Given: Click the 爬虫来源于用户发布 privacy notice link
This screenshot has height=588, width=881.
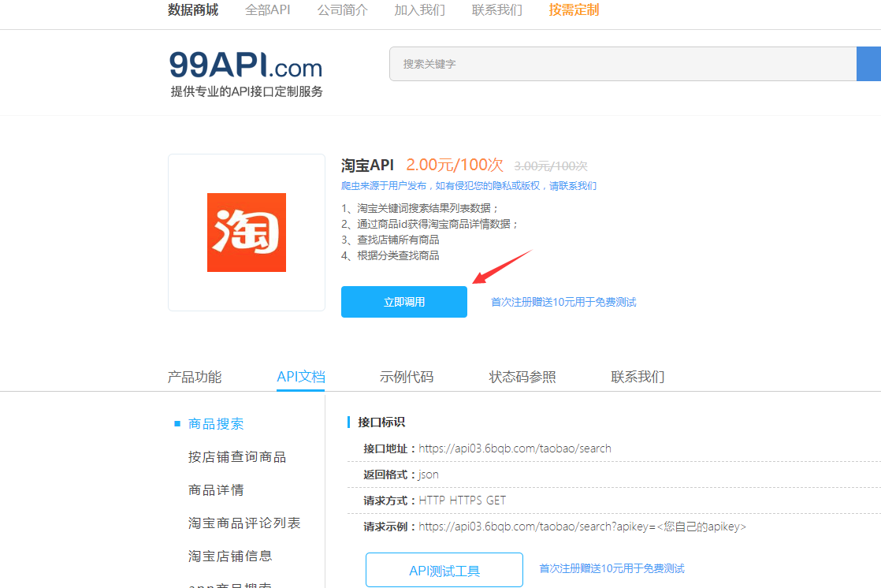Looking at the screenshot, I should click(x=469, y=186).
